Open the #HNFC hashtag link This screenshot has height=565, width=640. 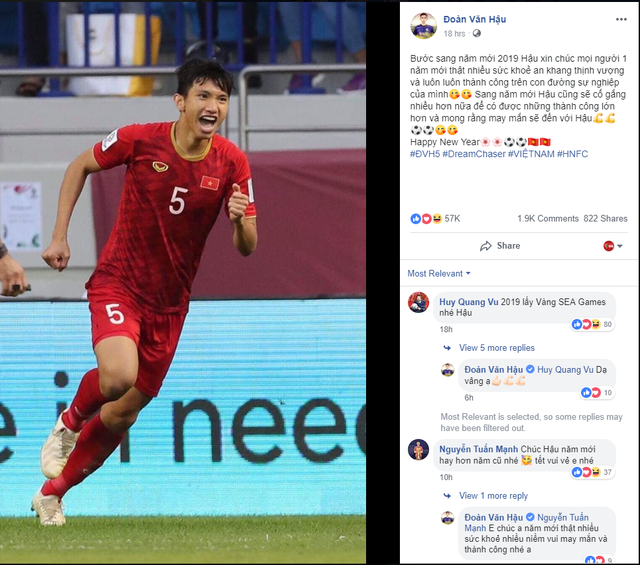coord(573,154)
